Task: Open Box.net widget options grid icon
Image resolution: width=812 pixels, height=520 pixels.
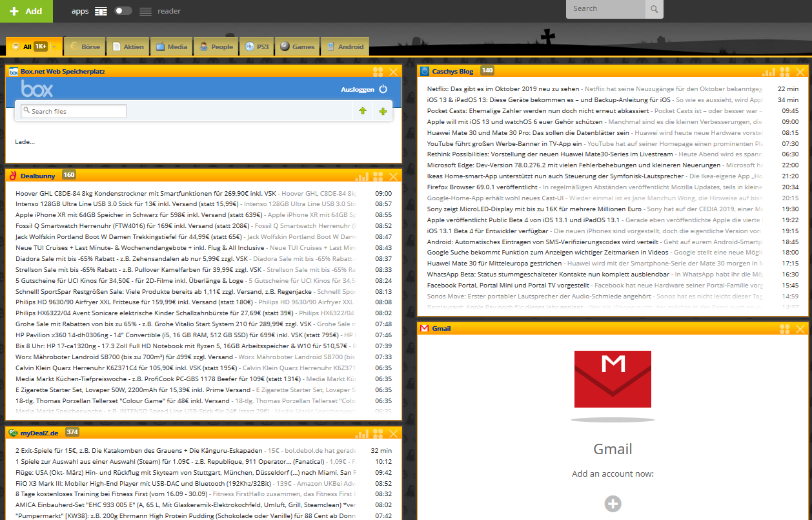Action: coord(378,72)
